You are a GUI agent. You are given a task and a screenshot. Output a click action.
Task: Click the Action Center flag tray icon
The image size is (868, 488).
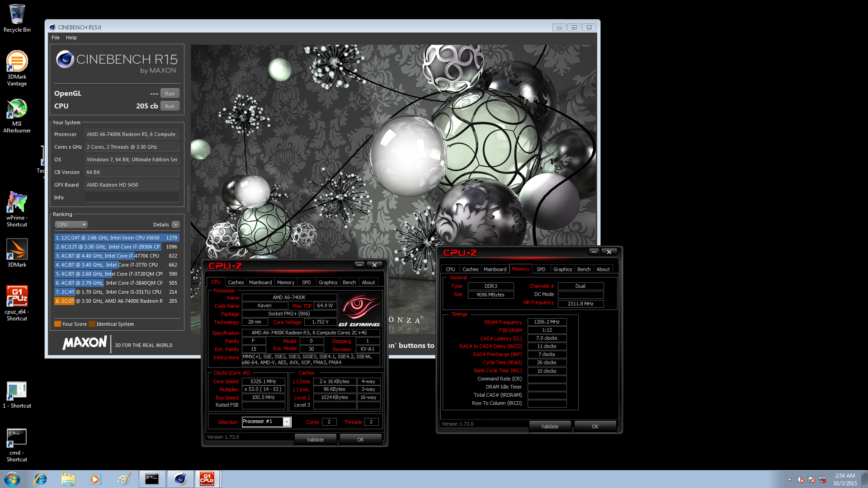(811, 479)
